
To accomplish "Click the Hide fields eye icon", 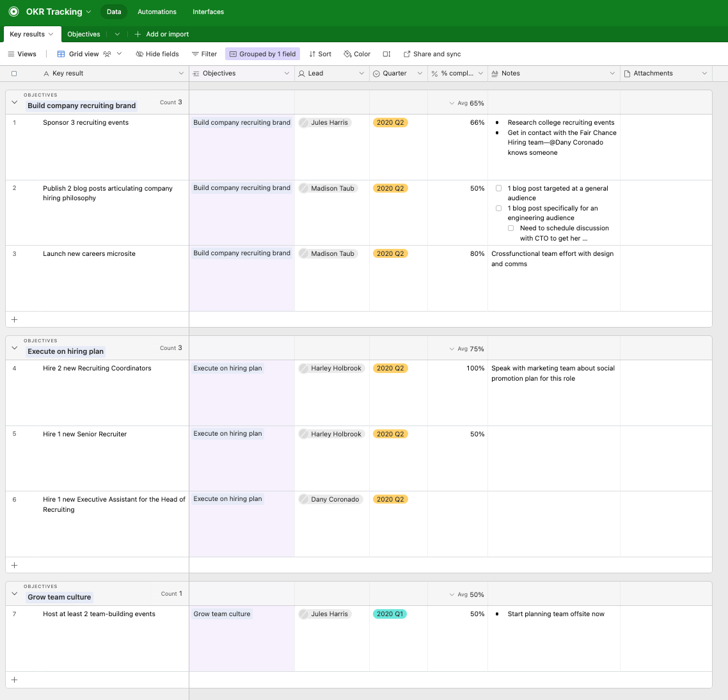I will pyautogui.click(x=139, y=54).
